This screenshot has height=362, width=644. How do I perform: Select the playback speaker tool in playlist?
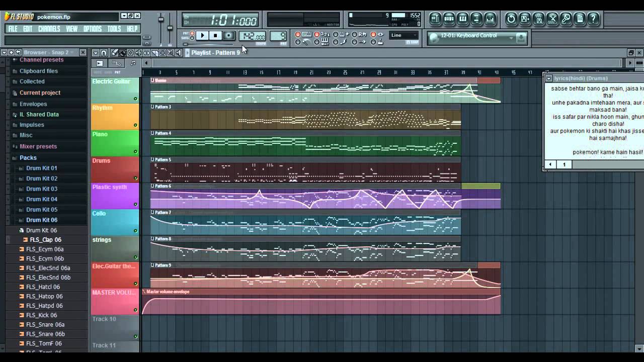click(x=179, y=53)
